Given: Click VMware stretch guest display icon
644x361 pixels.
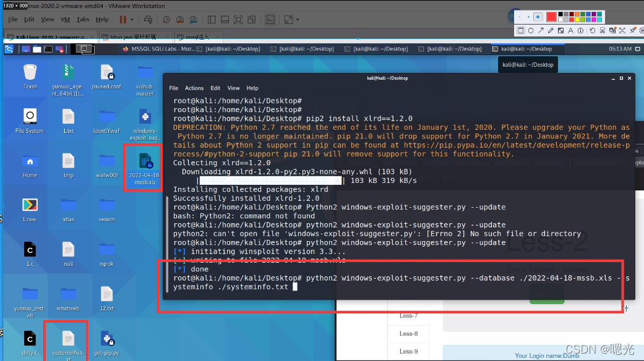Looking at the screenshot, I should 289,19.
